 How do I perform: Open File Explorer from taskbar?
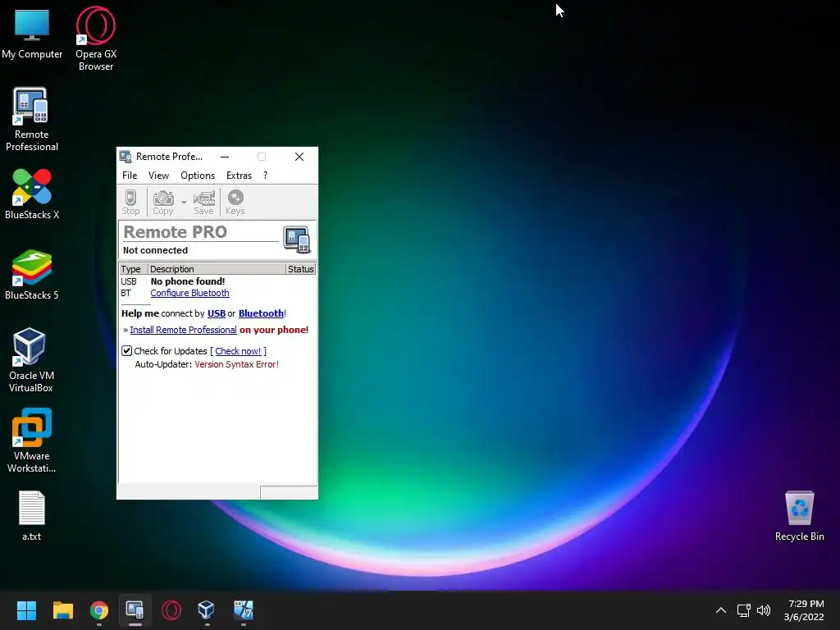(x=62, y=610)
